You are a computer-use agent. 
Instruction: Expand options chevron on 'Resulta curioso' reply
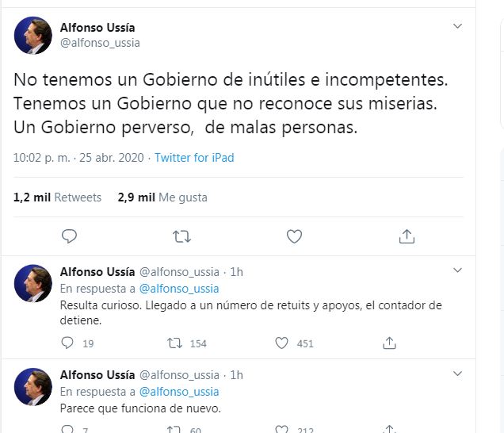point(457,271)
